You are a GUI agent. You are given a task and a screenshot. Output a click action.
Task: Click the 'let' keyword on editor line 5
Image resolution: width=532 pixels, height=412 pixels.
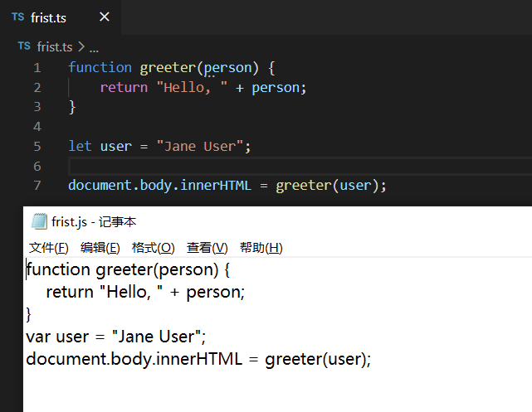coord(80,146)
